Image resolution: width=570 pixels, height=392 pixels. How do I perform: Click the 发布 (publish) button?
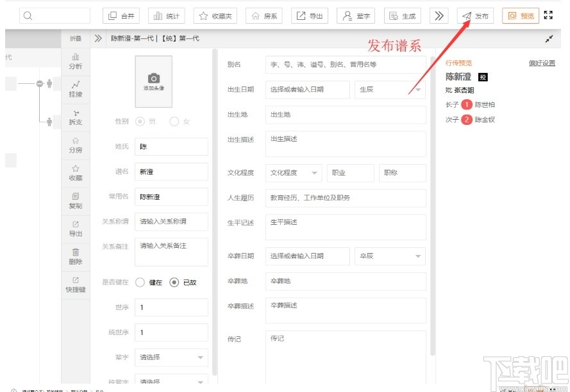tap(476, 15)
